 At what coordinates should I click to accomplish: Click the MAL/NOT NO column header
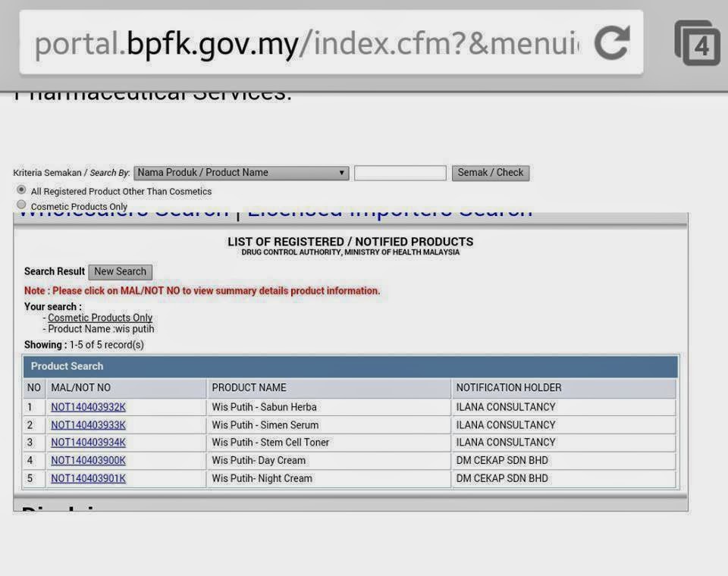(x=127, y=388)
